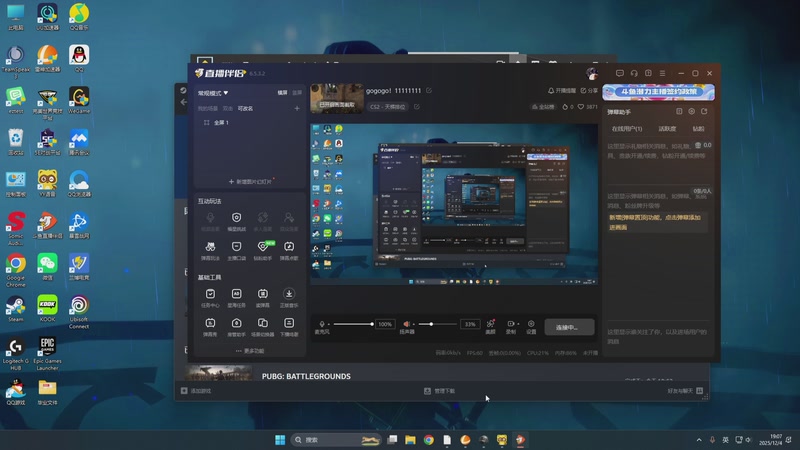Open the dropdown arrow beside 录制
Image resolution: width=800 pixels, height=450 pixels.
pos(518,324)
